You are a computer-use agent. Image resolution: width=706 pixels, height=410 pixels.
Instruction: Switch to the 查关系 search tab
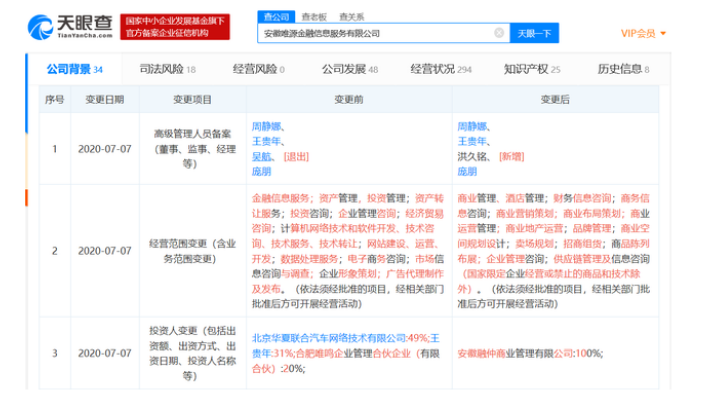tap(352, 17)
